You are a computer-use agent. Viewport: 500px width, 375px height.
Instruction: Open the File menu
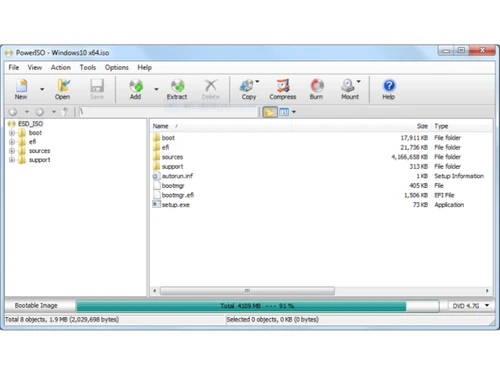click(14, 68)
